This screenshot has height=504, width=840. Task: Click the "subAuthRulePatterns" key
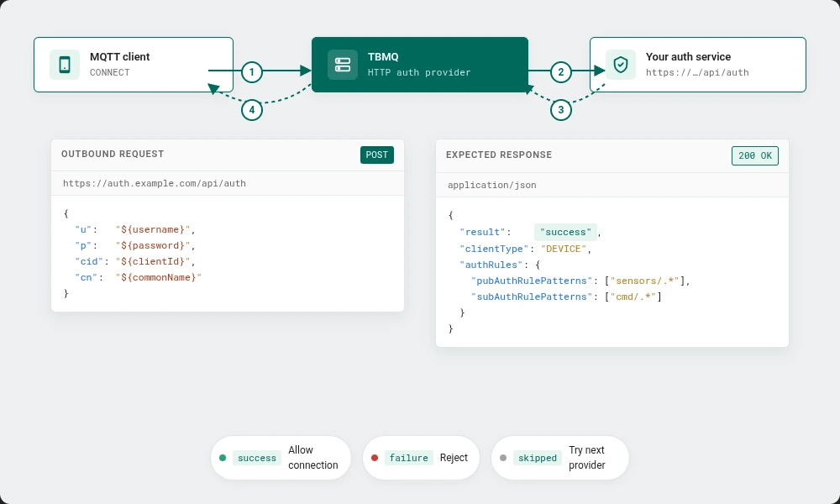click(x=532, y=297)
